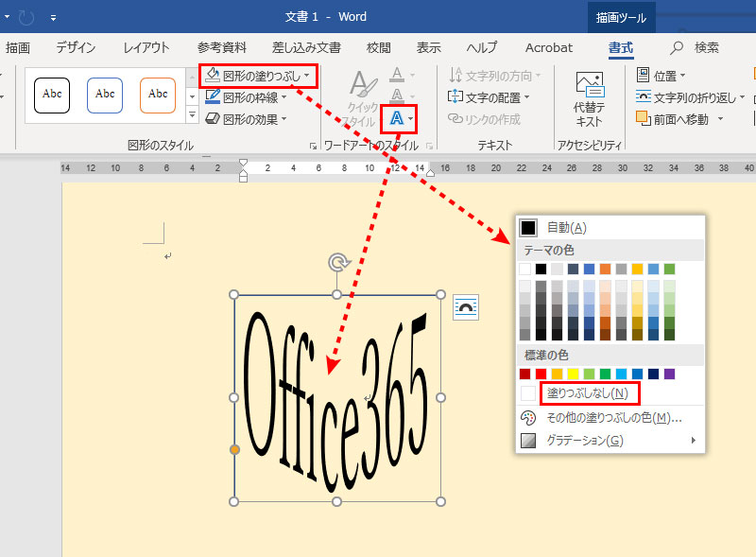Pick standard light green color swatch
756x557 pixels.
coord(589,374)
